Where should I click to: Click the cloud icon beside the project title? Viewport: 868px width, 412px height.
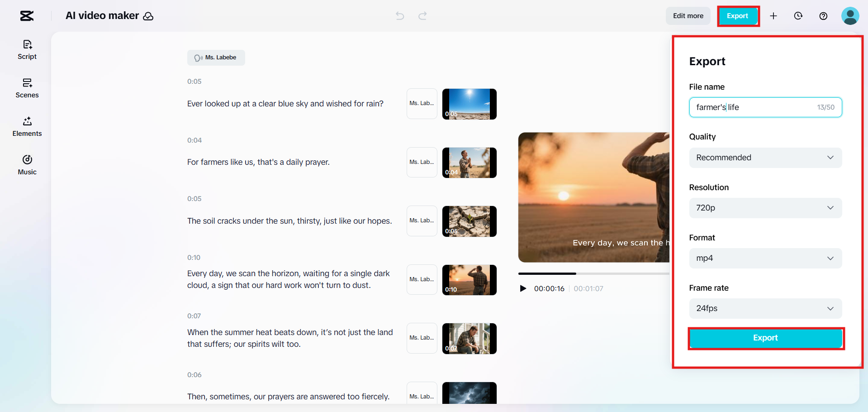tap(148, 16)
